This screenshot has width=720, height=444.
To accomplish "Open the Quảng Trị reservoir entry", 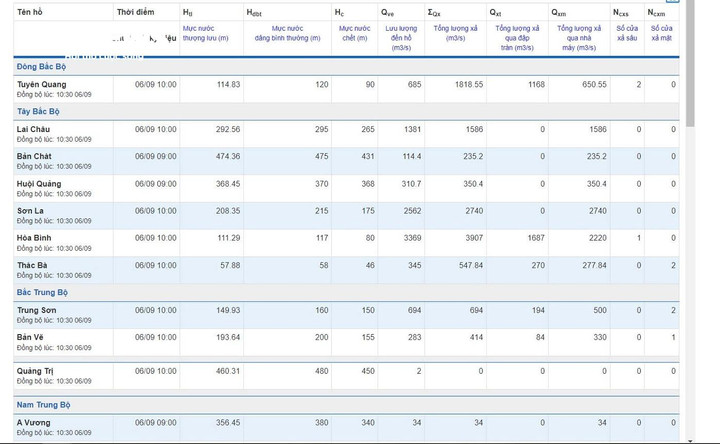I will [x=36, y=371].
